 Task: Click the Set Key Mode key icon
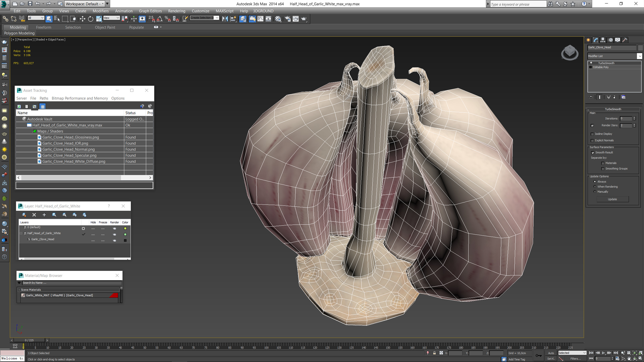pyautogui.click(x=538, y=356)
